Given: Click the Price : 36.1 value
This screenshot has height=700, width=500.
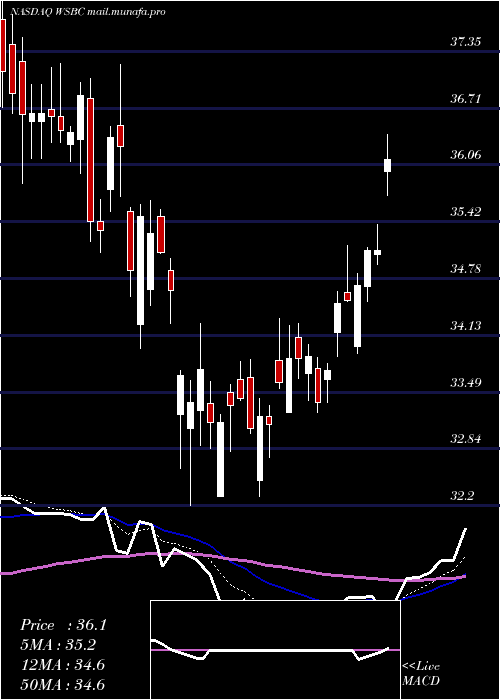Looking at the screenshot, I should (63, 625).
